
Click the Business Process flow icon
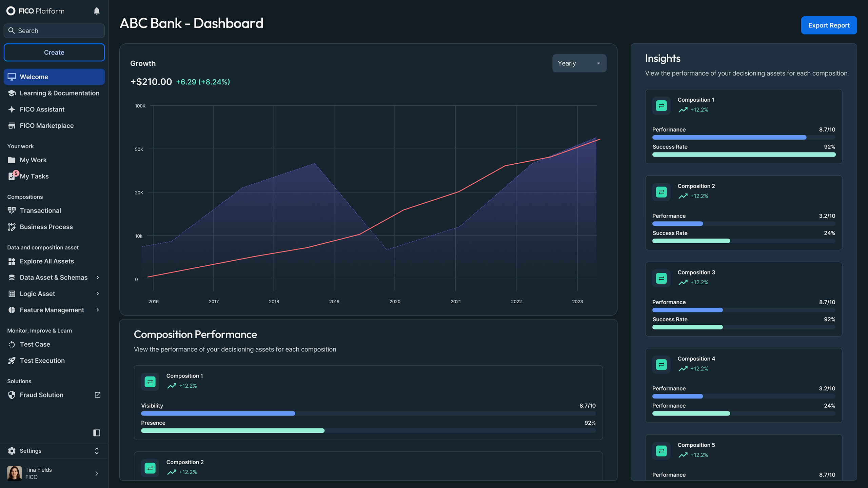pos(12,227)
